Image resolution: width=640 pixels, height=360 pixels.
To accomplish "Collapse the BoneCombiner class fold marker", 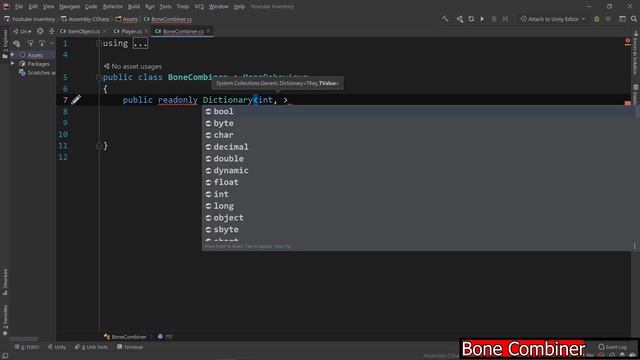I will tap(98, 78).
